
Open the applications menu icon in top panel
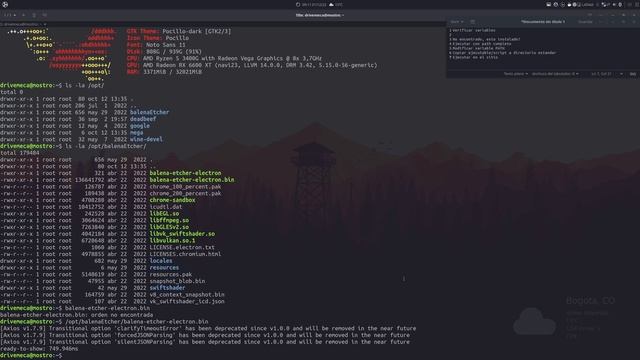coord(5,4)
